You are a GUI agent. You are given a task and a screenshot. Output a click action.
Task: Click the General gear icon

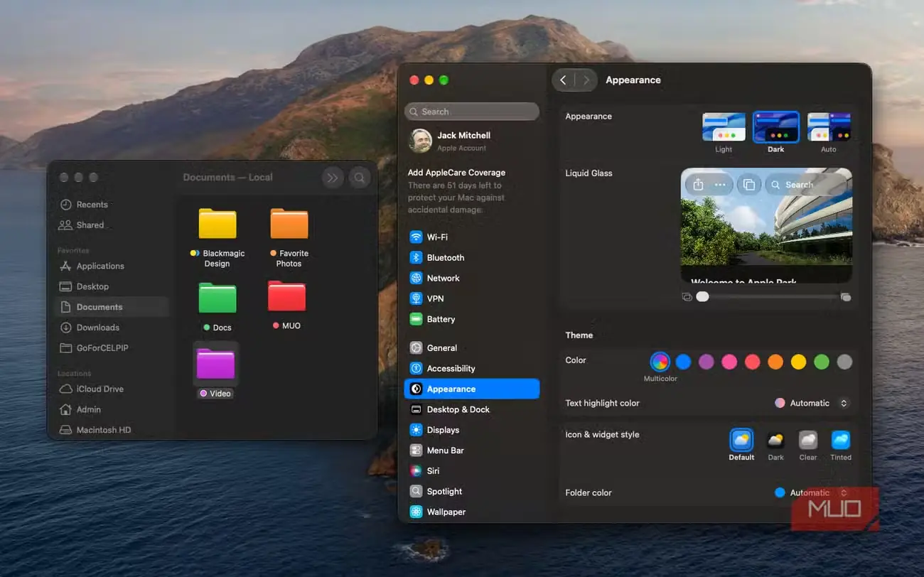tap(416, 348)
